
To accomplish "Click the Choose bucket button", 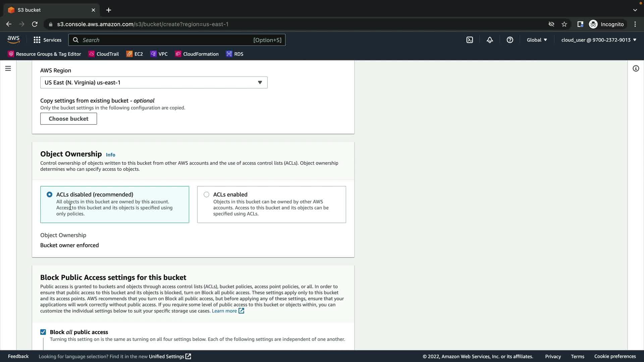I will pyautogui.click(x=68, y=119).
